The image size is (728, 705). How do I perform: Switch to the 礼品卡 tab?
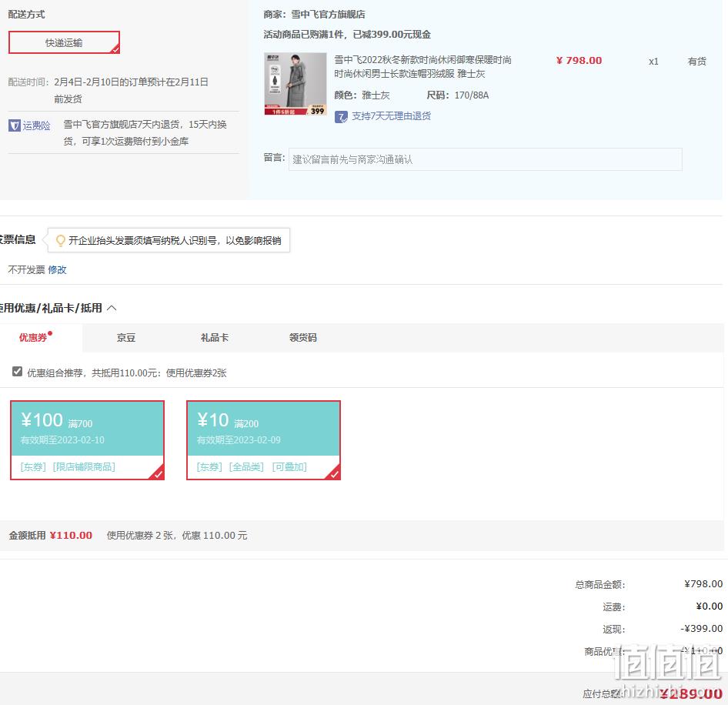215,338
